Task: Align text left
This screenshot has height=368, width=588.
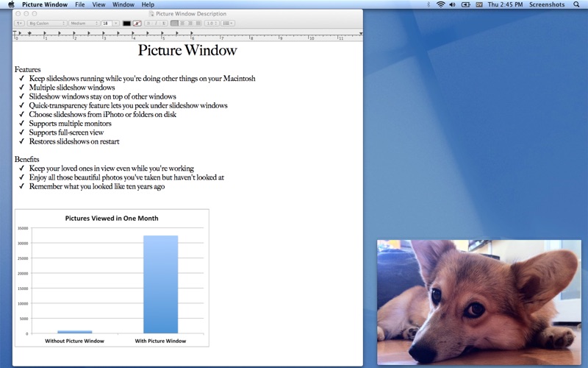Action: pyautogui.click(x=174, y=24)
